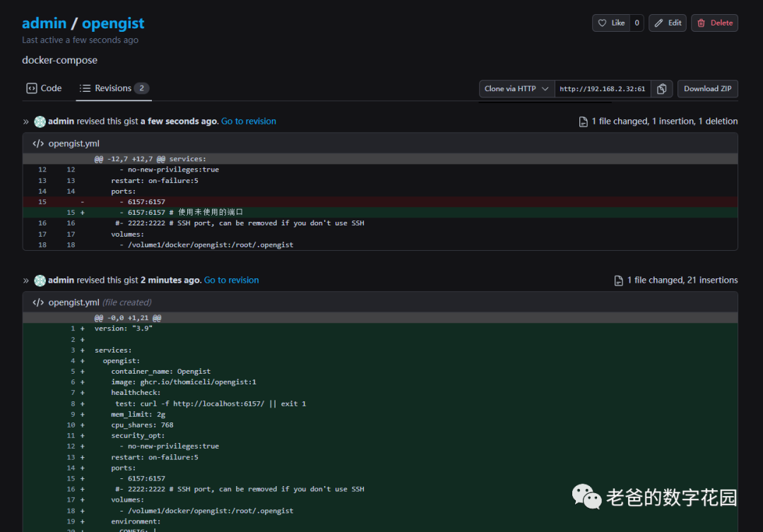The width and height of the screenshot is (763, 532).
Task: Click the heart icon in Like button
Action: [x=602, y=23]
